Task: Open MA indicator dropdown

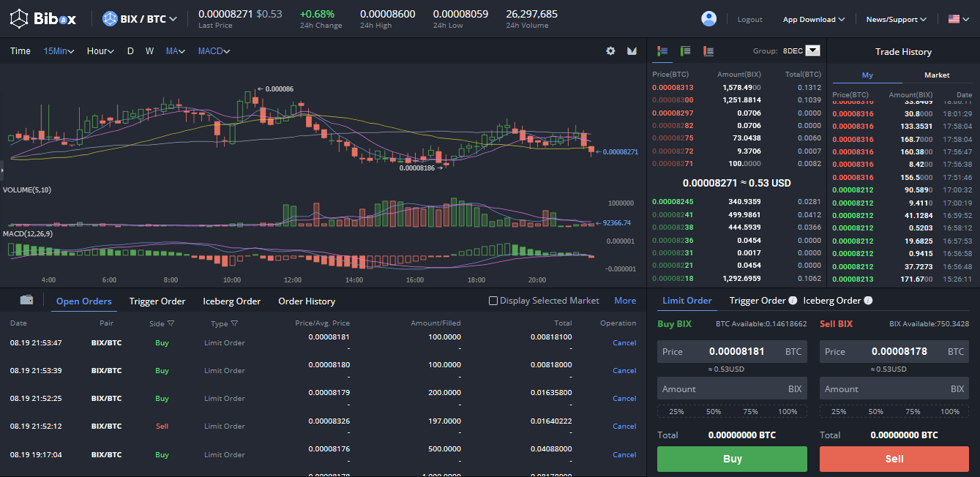Action: click(x=176, y=51)
